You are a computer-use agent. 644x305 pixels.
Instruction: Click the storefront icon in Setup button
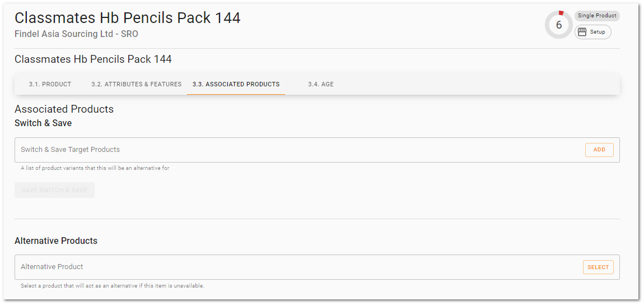(582, 32)
